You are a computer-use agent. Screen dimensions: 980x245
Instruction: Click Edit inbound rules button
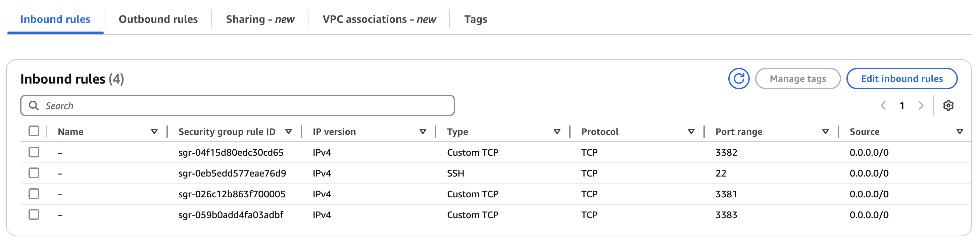click(901, 79)
